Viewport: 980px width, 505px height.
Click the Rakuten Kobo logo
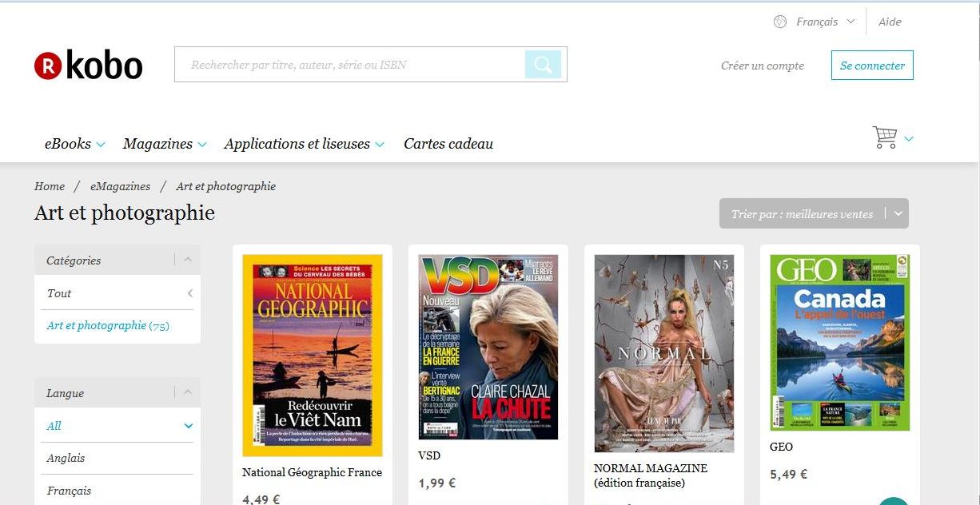tap(88, 66)
